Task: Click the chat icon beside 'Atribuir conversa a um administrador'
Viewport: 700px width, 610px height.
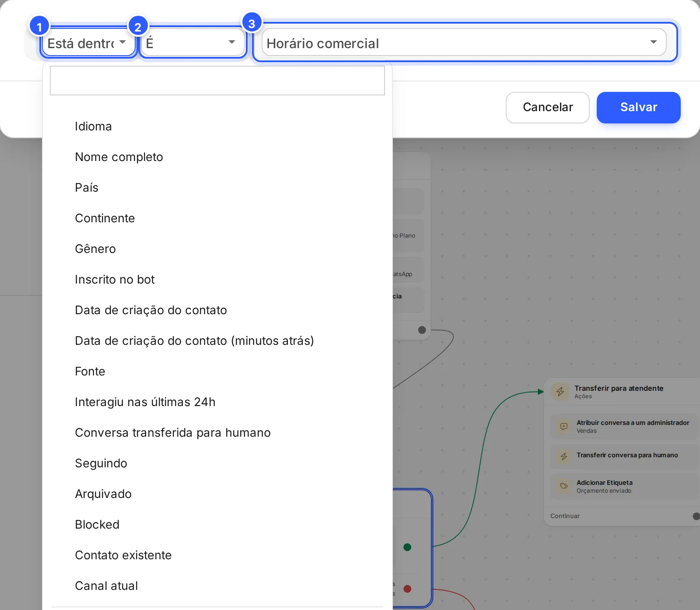Action: pyautogui.click(x=564, y=426)
